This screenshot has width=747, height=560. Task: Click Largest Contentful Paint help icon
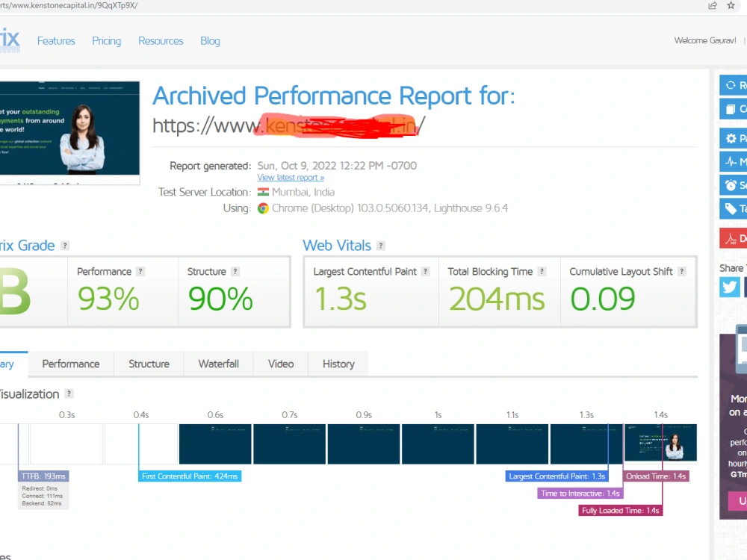pyautogui.click(x=426, y=272)
